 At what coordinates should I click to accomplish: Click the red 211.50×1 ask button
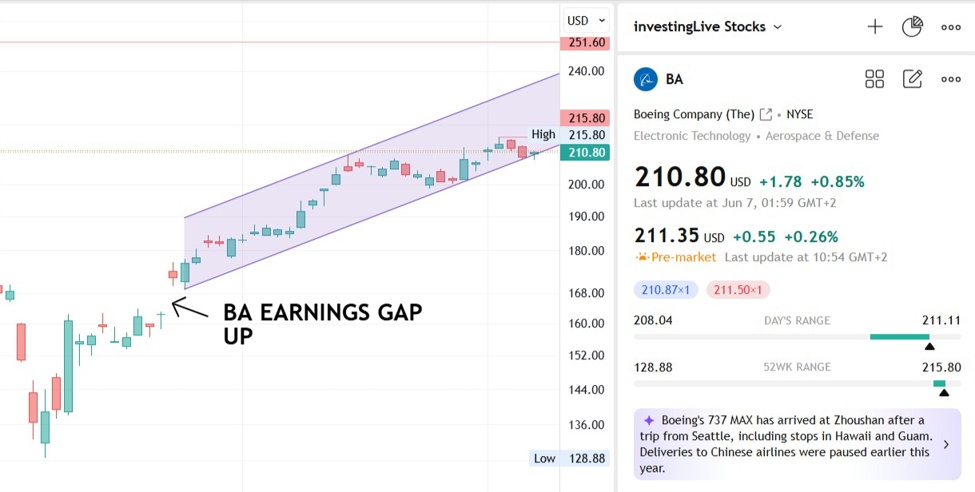click(x=738, y=290)
